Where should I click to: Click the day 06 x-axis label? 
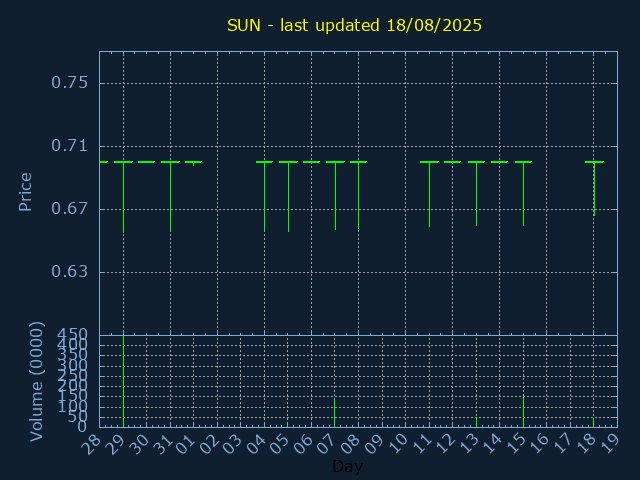(x=303, y=444)
